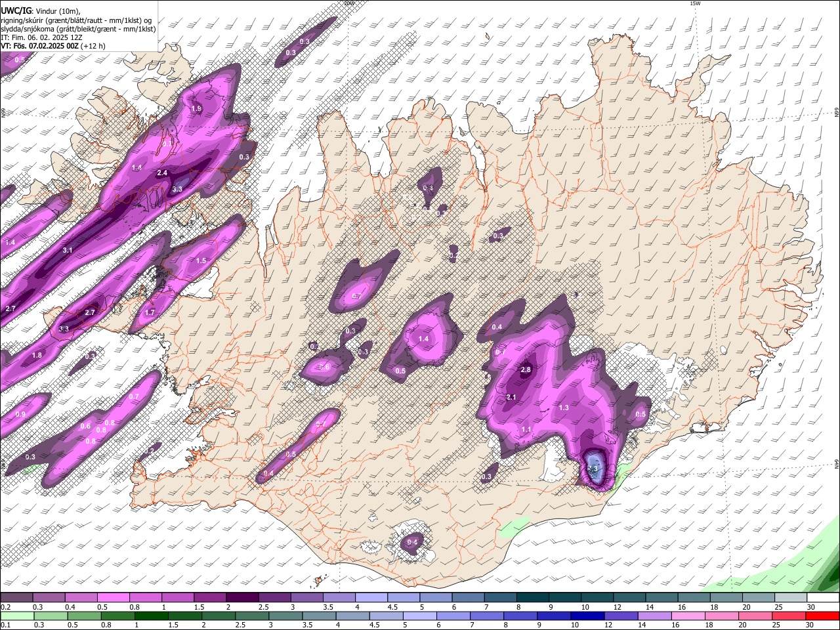Click the initial time 'IT: Fim. 06. 02. 2025 12Z'
The image size is (840, 630).
point(41,37)
